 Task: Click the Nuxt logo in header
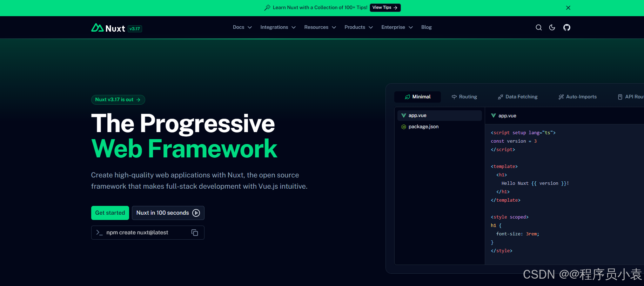tap(108, 28)
